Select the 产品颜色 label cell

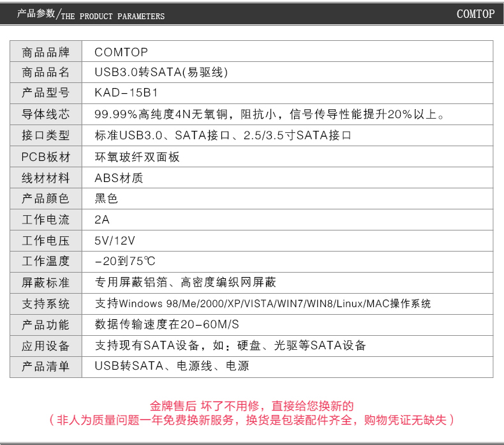pos(46,199)
